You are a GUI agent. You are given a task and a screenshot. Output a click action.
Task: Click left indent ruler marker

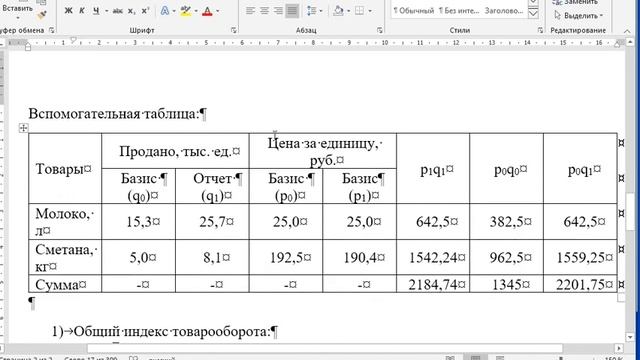tap(28, 47)
